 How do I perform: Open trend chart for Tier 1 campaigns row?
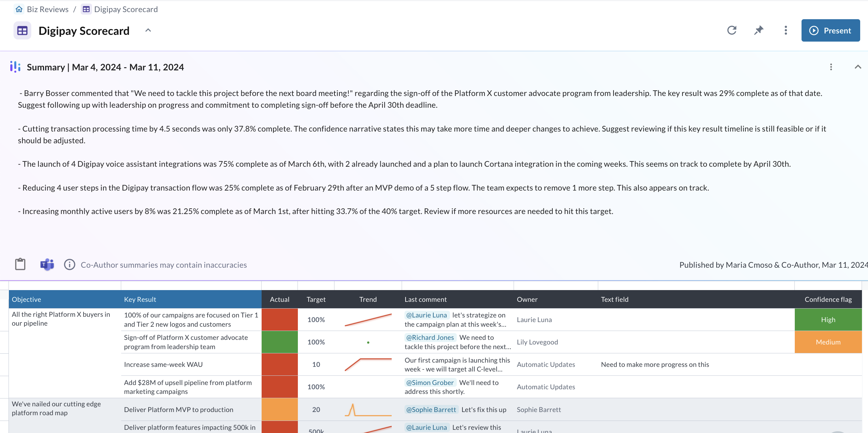click(x=368, y=320)
